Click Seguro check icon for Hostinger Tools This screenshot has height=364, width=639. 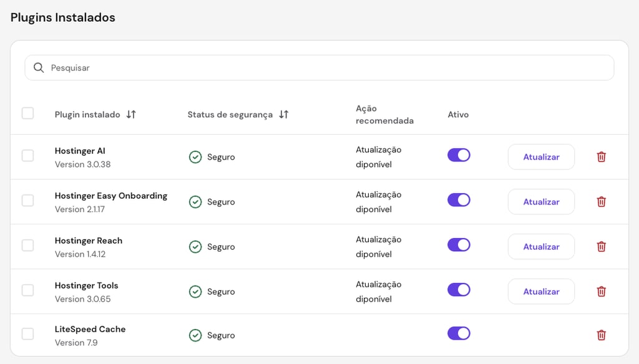click(195, 292)
